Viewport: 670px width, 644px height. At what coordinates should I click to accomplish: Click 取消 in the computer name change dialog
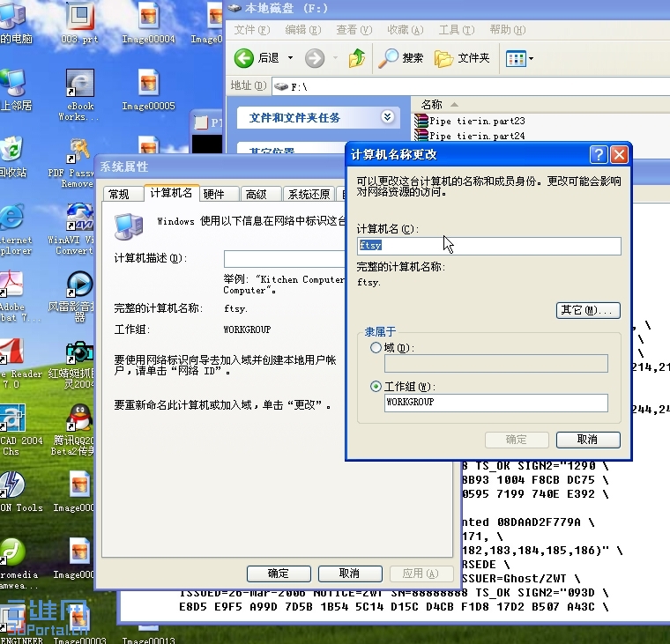tap(588, 440)
